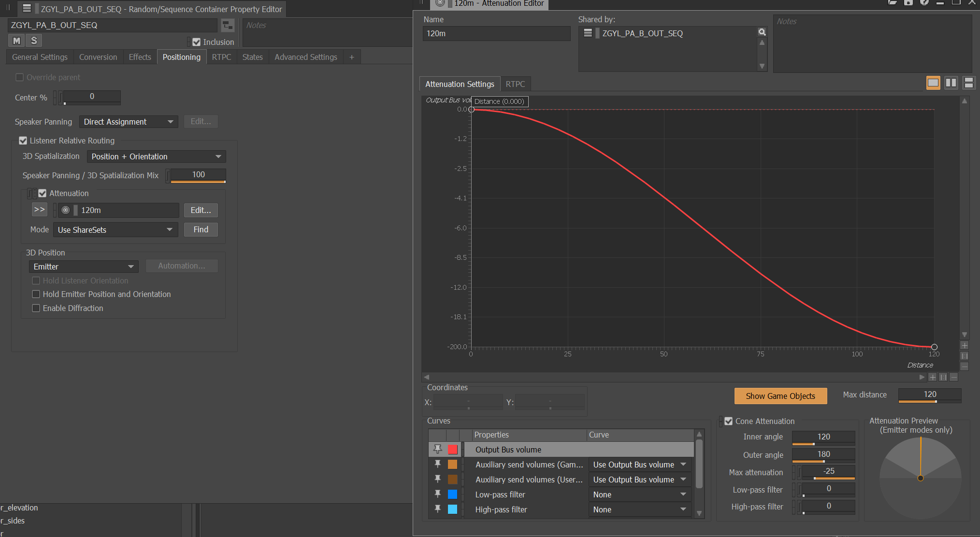
Task: Click horizontal zoom-out minus button below graph
Action: tap(953, 377)
